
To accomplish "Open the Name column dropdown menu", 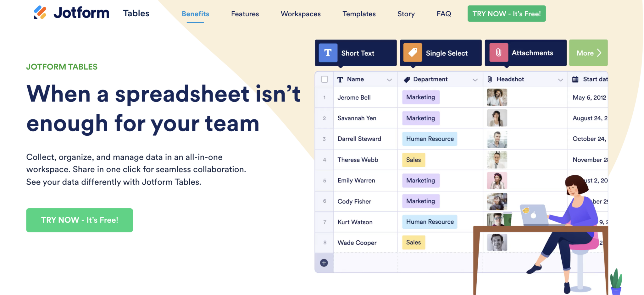I will pos(389,79).
